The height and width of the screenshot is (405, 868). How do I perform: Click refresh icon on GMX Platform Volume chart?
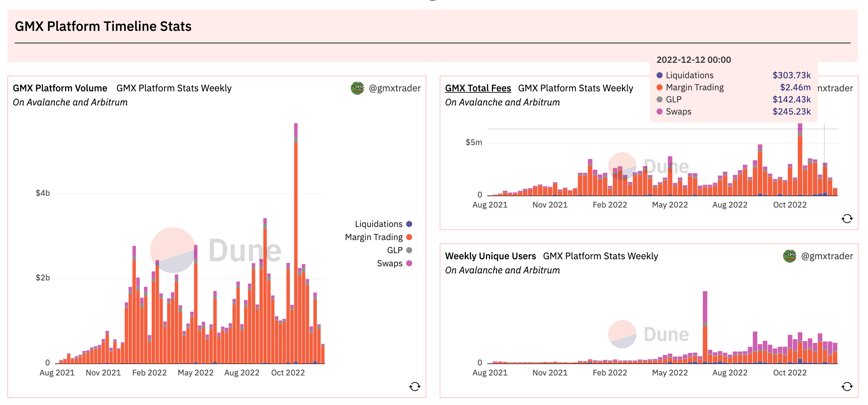415,387
